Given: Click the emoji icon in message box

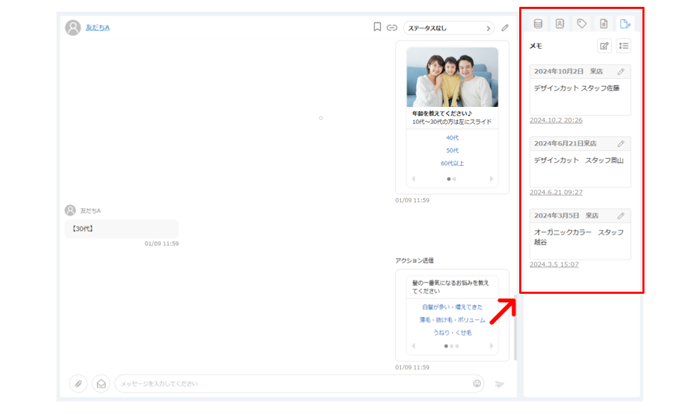Looking at the screenshot, I should (477, 384).
